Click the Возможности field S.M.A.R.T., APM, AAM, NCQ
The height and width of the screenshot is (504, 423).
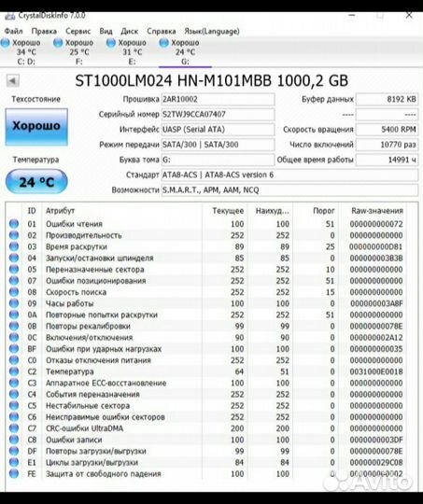[x=289, y=189]
